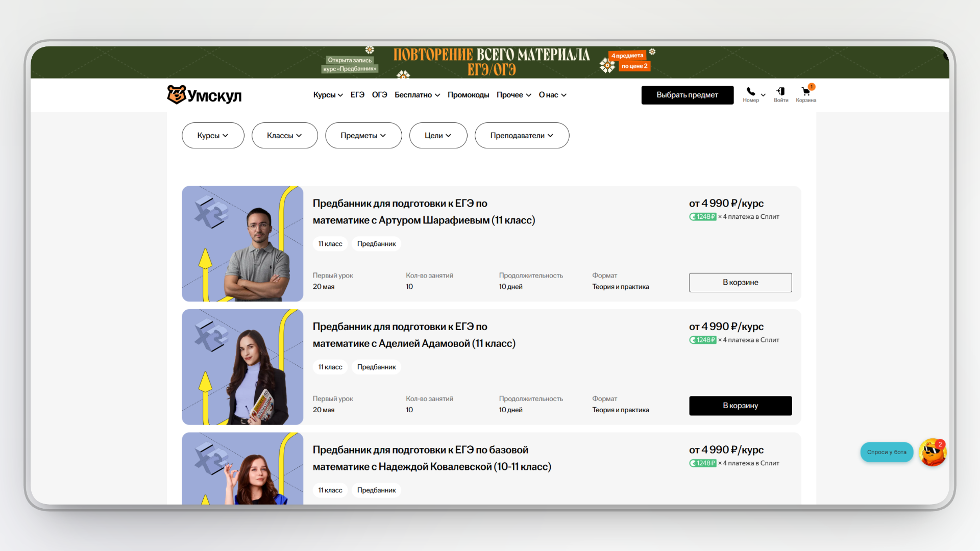Image resolution: width=980 pixels, height=551 pixels.
Task: Open course title with Аделией Адамовой
Action: pyautogui.click(x=414, y=335)
